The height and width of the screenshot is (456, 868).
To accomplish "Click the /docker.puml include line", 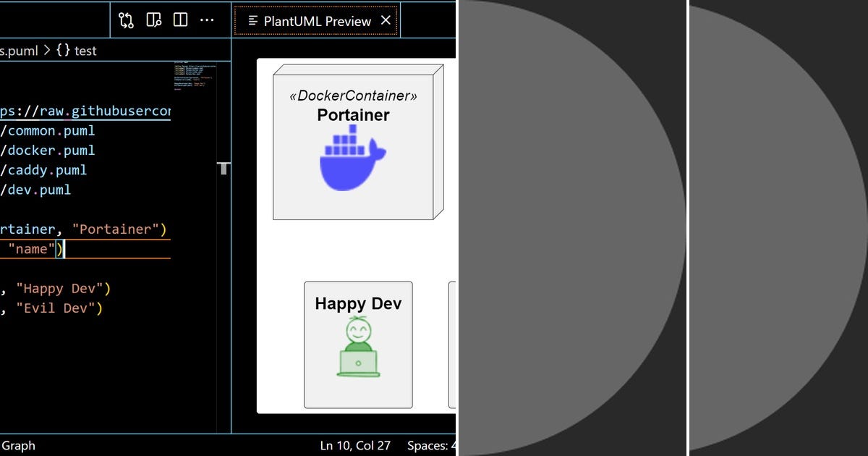I will [48, 151].
